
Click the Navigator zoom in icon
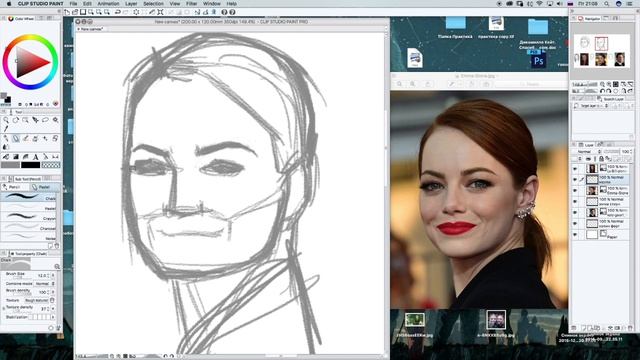coord(609,84)
